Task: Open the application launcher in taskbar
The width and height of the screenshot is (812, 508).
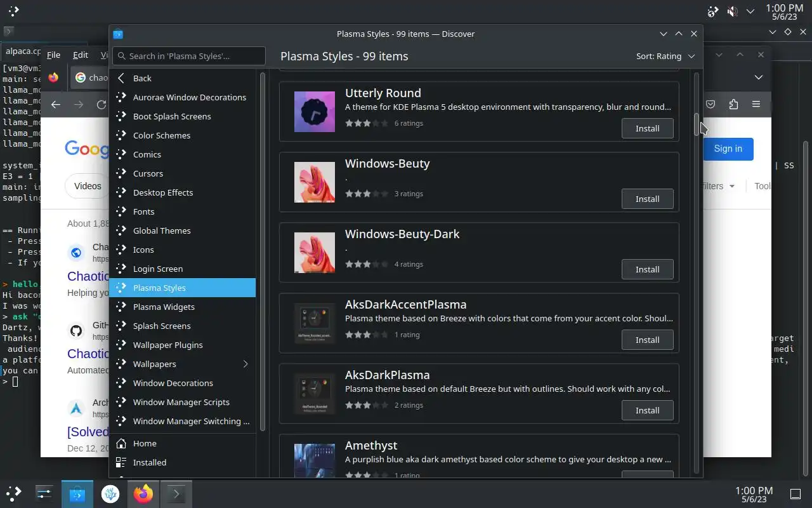Action: pyautogui.click(x=14, y=493)
